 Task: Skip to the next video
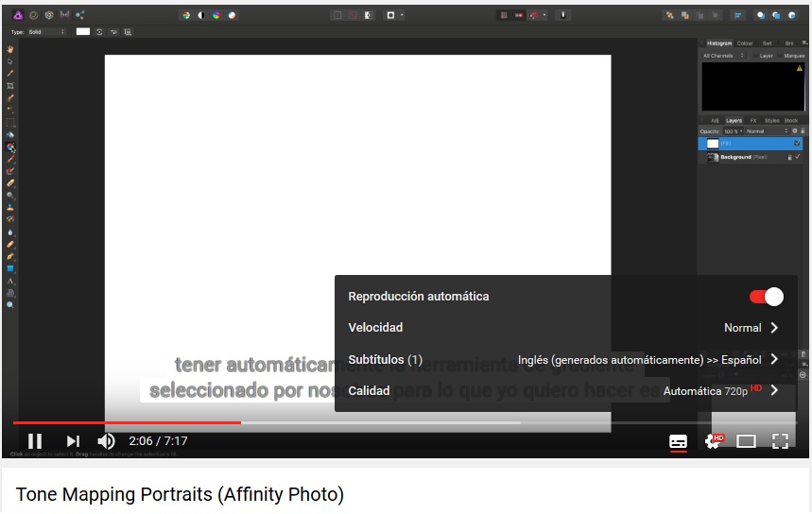point(73,441)
